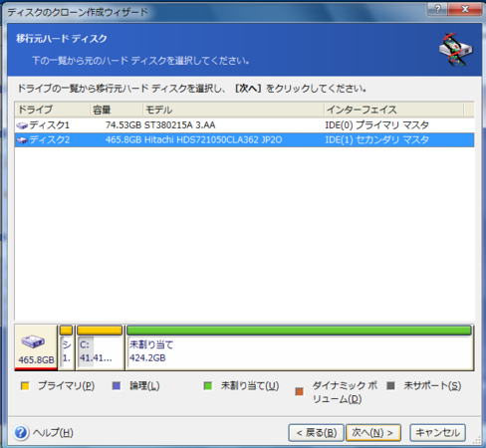
Task: Sort by the モデル column header
Action: coord(233,110)
